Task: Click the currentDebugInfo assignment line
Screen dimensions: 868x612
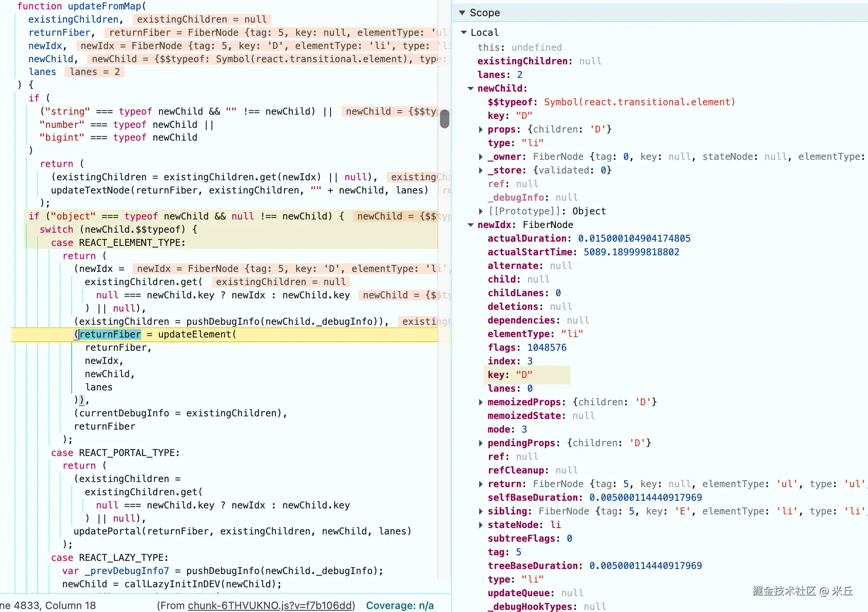Action: coord(180,413)
